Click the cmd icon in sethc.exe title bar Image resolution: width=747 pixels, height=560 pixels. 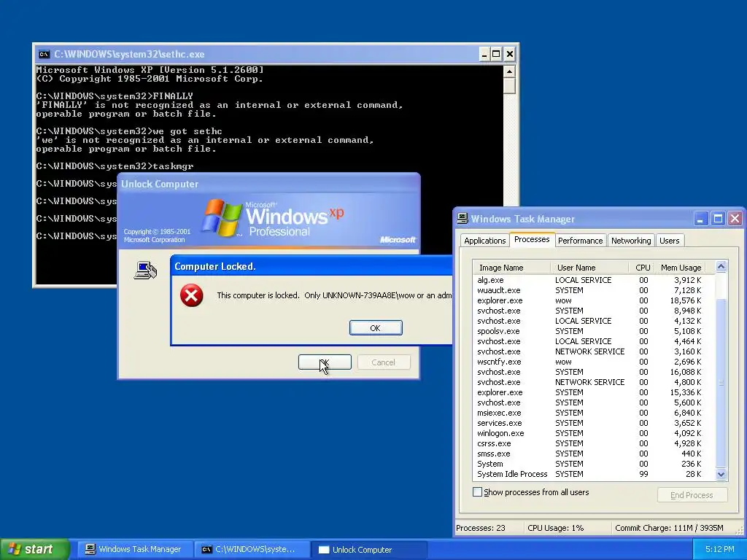pos(44,54)
